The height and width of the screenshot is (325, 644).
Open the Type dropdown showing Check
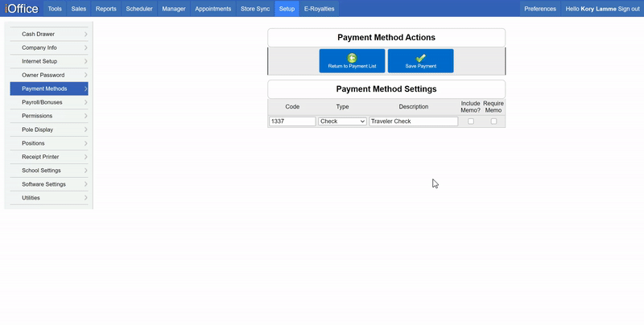342,121
